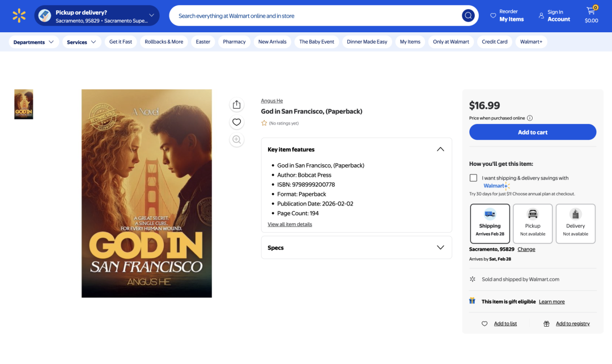Open View all item details link
The height and width of the screenshot is (364, 612).
(x=290, y=224)
